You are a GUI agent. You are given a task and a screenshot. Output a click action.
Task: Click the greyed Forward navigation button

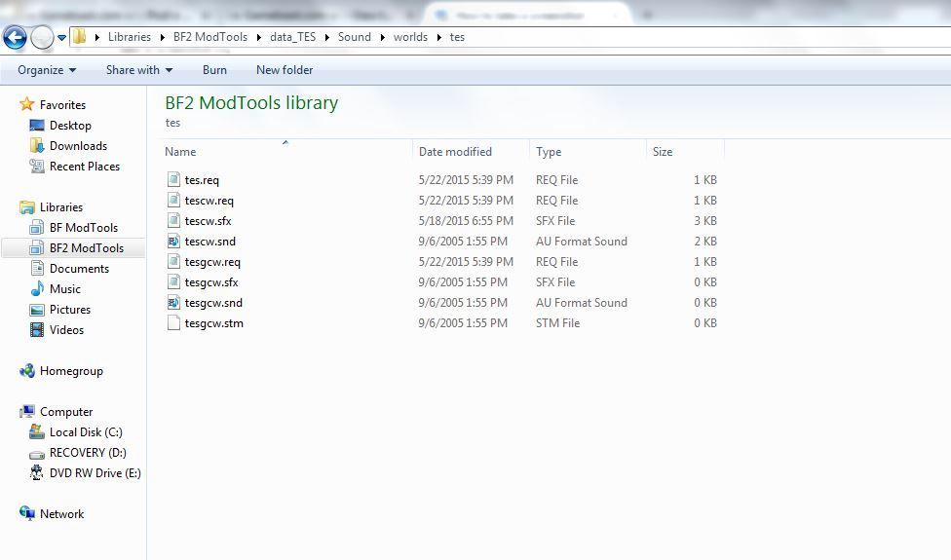42,38
